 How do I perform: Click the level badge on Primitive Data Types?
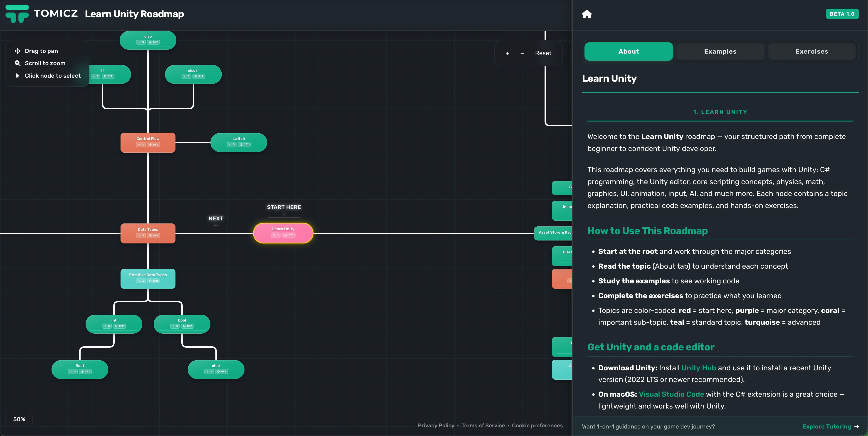click(x=141, y=281)
